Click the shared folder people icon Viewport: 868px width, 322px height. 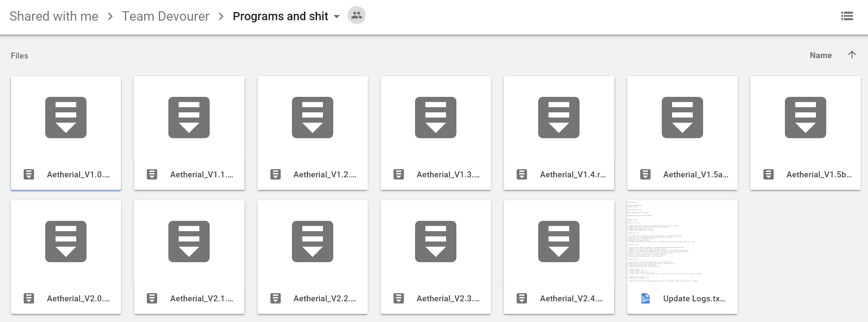pos(356,15)
